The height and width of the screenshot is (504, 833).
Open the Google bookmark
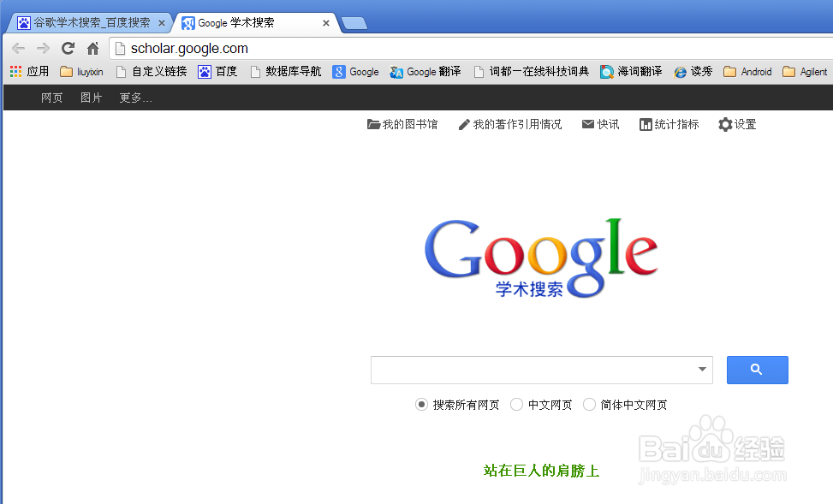(x=355, y=72)
